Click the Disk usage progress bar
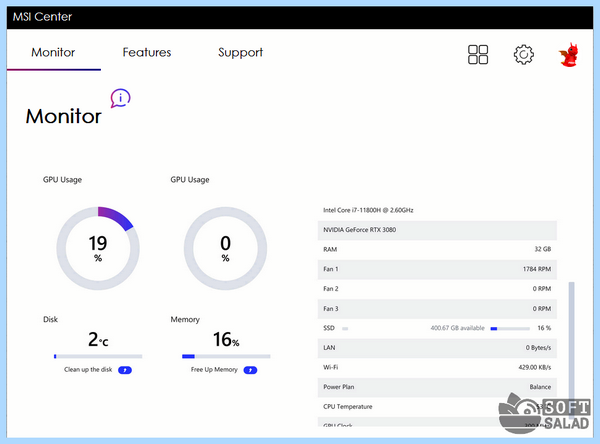600x444 pixels. (98, 356)
